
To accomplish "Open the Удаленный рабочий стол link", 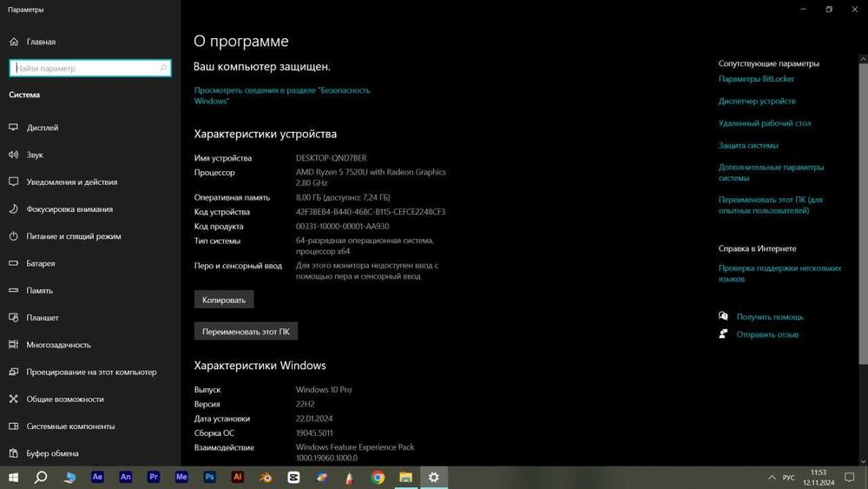I will (765, 123).
